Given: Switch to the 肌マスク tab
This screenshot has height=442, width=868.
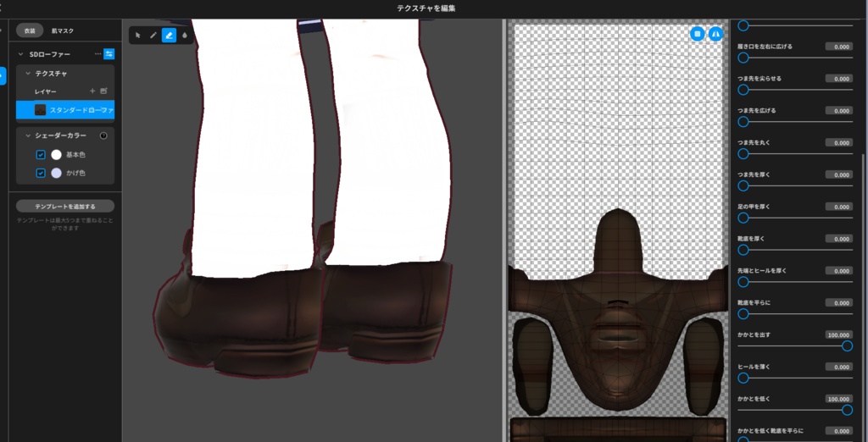Looking at the screenshot, I should tap(63, 31).
